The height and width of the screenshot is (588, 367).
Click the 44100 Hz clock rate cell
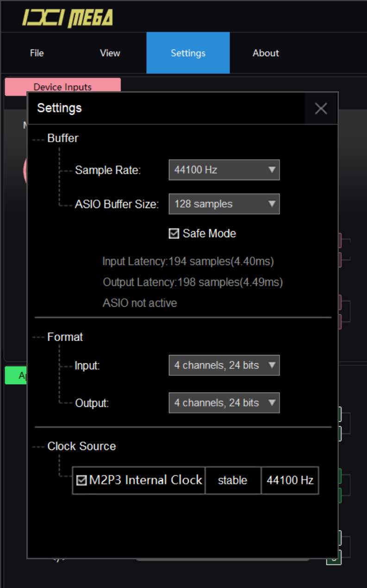pyautogui.click(x=290, y=481)
